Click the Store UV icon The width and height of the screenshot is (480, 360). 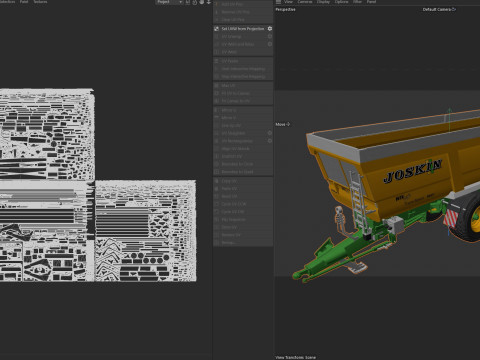point(216,227)
